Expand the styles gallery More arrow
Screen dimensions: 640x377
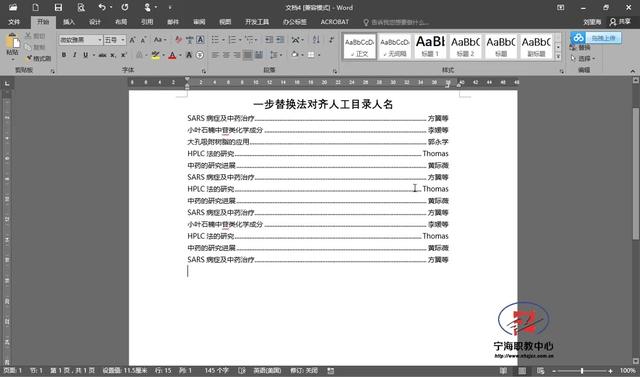[558, 57]
